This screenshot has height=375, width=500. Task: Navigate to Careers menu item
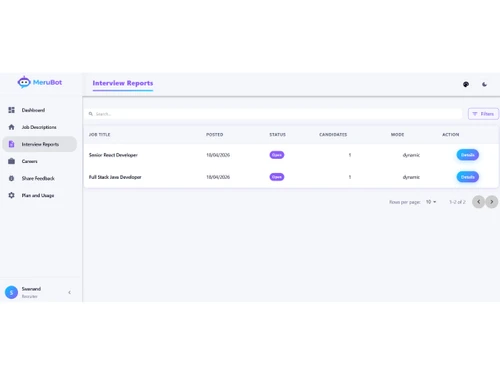pyautogui.click(x=40, y=161)
